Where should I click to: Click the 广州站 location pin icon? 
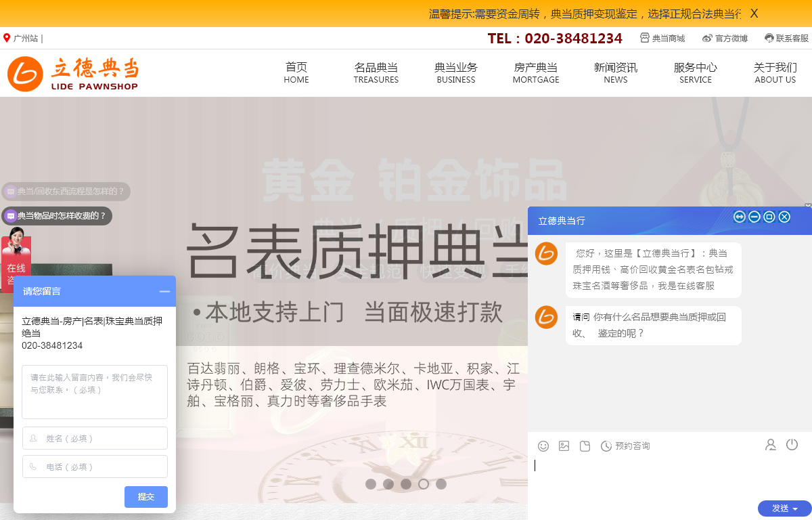coord(7,38)
